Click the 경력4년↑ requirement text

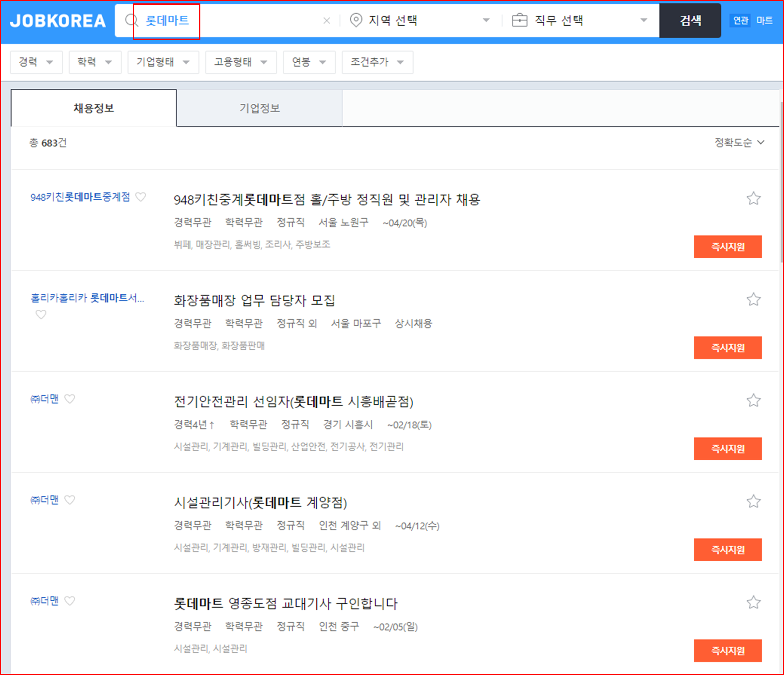tap(195, 425)
